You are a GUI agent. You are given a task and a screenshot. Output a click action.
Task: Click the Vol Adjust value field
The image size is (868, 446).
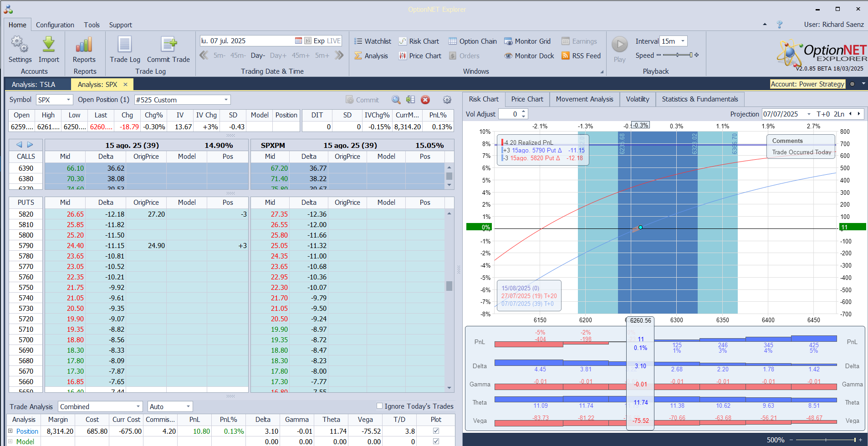point(510,114)
